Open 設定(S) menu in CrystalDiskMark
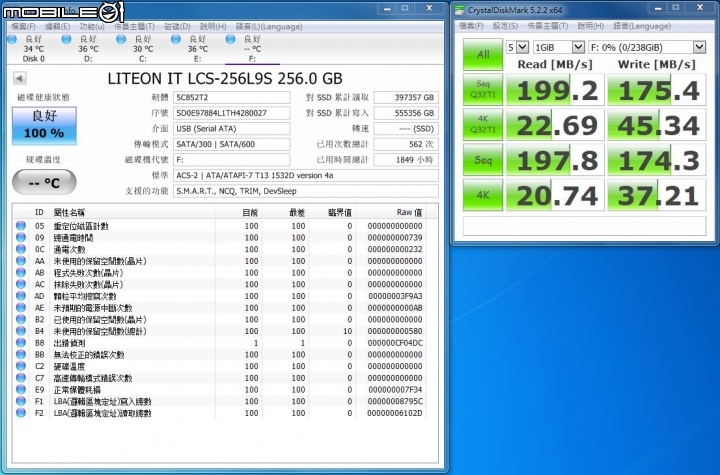 point(505,26)
